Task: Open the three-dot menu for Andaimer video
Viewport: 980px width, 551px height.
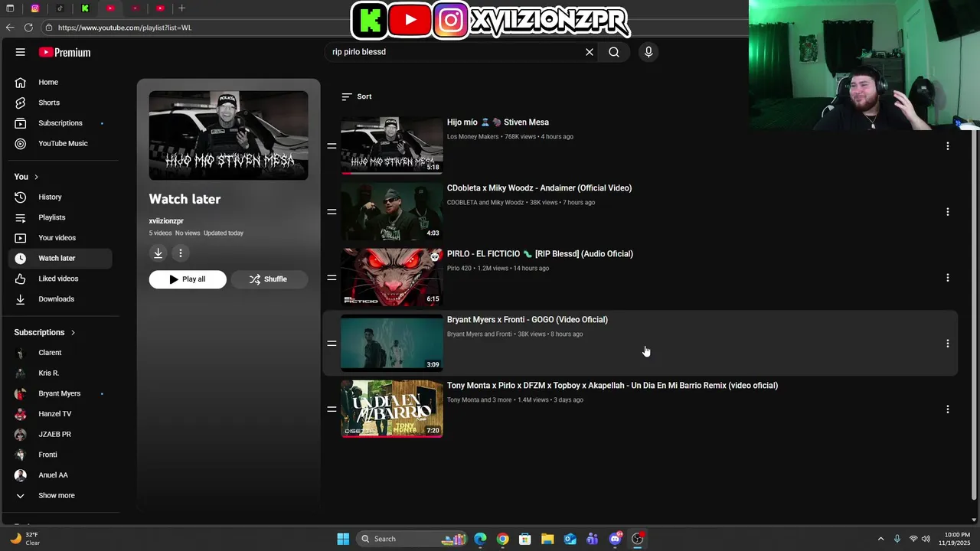Action: pos(948,211)
